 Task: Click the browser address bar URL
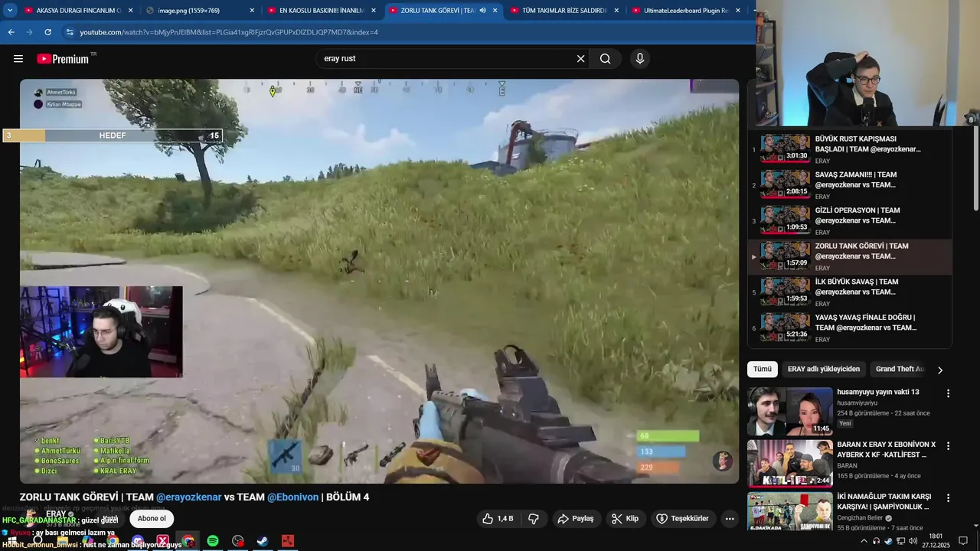229,32
